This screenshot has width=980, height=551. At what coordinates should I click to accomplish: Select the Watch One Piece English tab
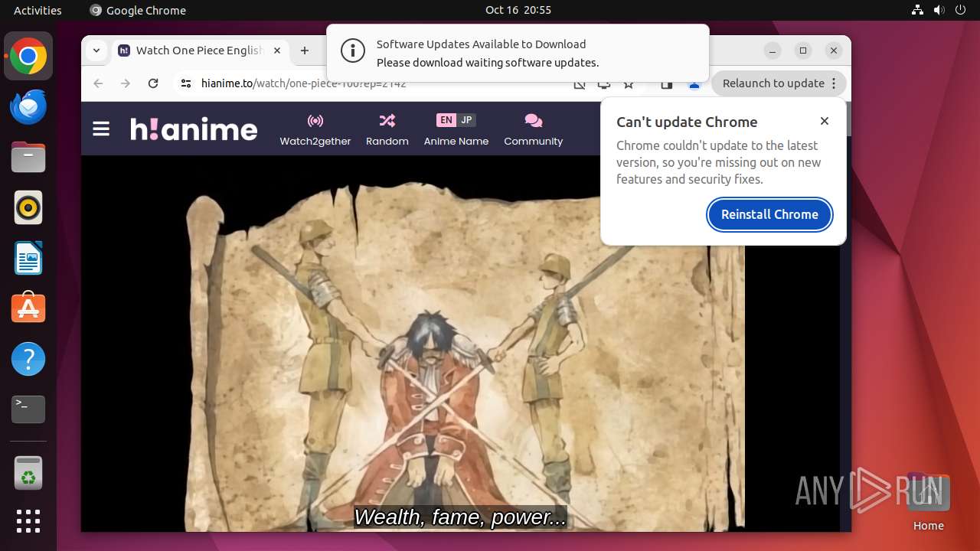201,51
